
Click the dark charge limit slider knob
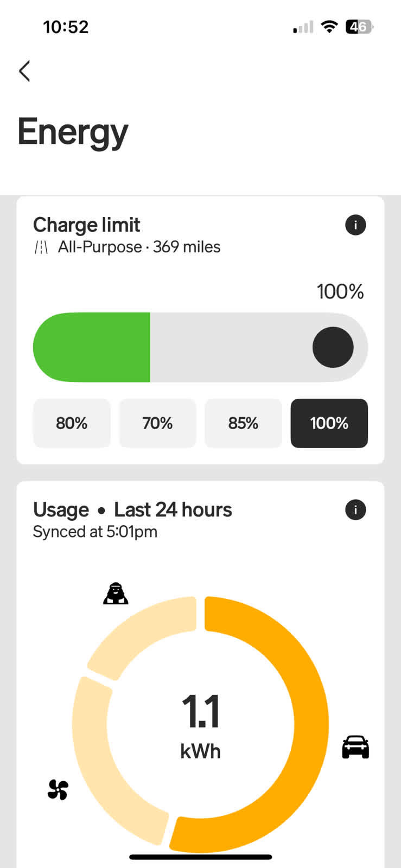[x=333, y=347]
